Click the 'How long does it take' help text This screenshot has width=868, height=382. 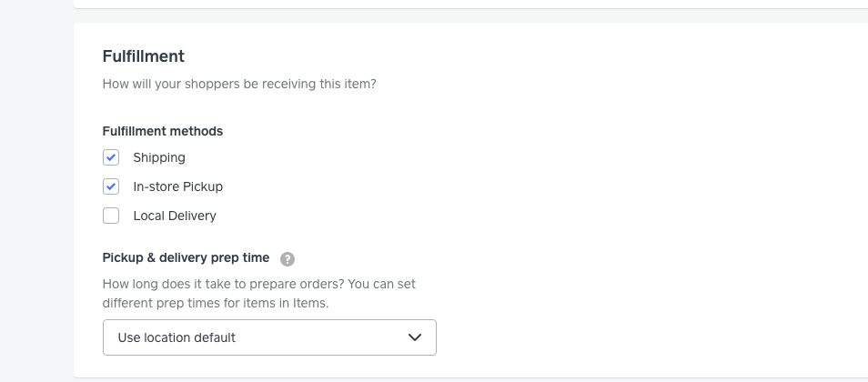point(259,284)
